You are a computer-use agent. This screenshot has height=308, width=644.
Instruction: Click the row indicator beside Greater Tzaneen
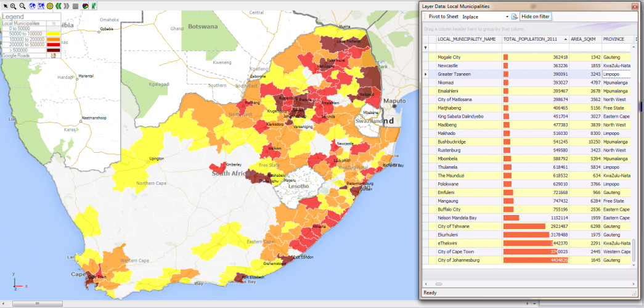(x=425, y=75)
